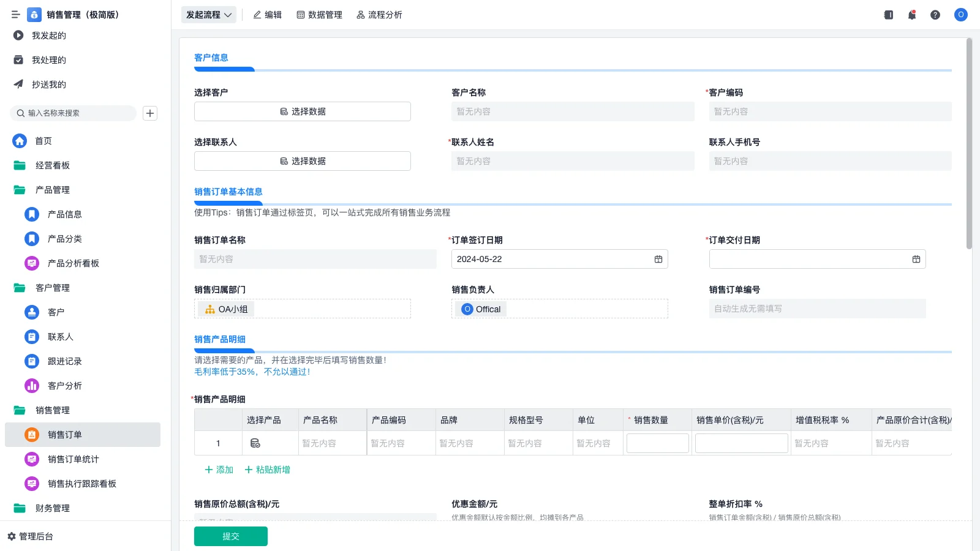980x551 pixels.
Task: Click 选择数据 under 选择客户
Action: tap(302, 111)
